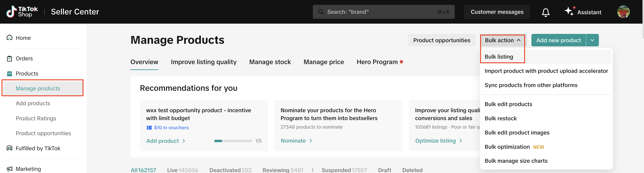Click the Home icon in sidebar
644x173 pixels.
(9, 38)
